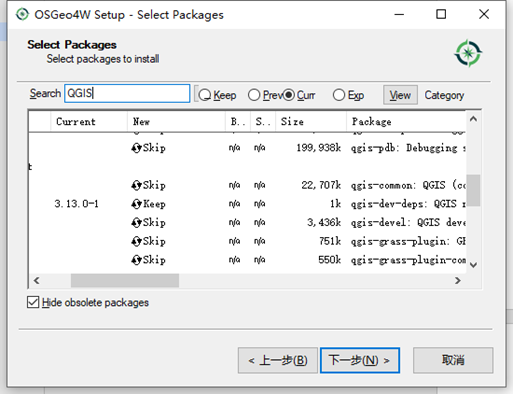Click the OSGeo4W logo in the title bar
This screenshot has height=394, width=513.
pyautogui.click(x=22, y=14)
